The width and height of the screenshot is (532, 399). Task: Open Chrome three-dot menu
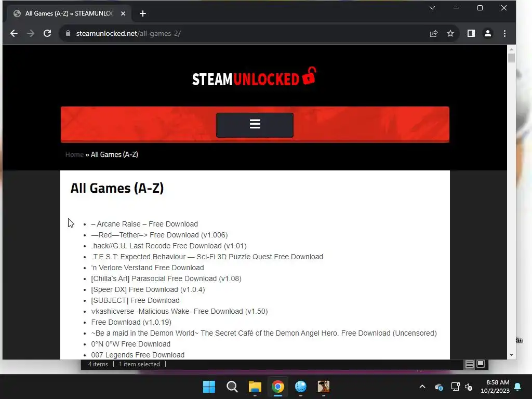(x=504, y=33)
